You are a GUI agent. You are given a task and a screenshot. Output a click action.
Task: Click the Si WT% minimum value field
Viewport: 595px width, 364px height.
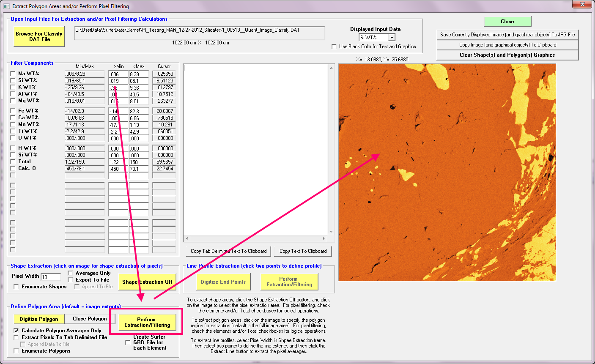pyautogui.click(x=118, y=81)
